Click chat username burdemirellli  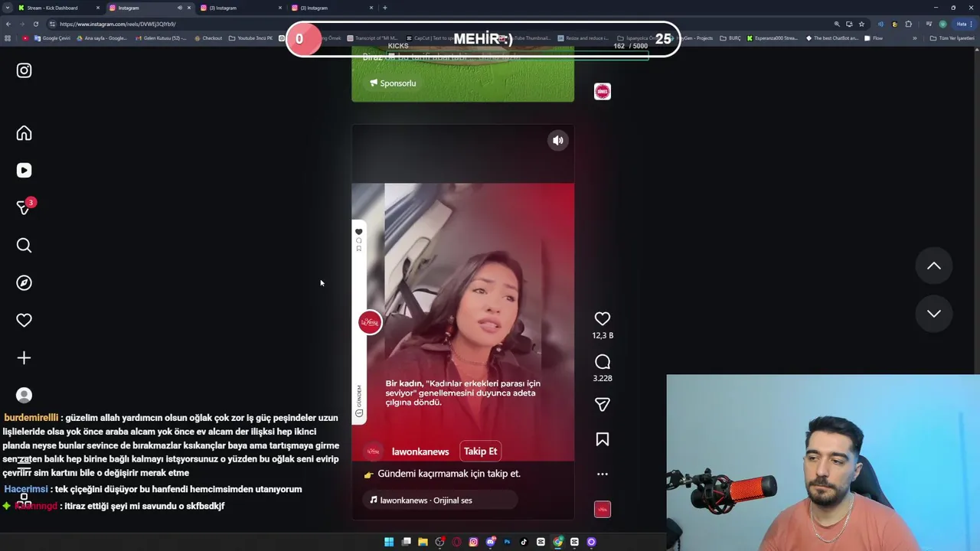[31, 418]
